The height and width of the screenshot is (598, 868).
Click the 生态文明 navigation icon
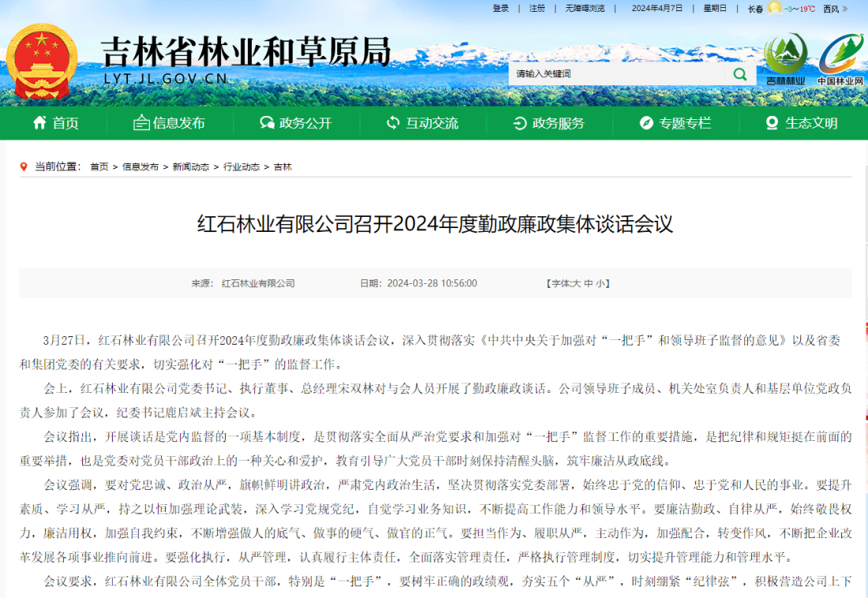[x=772, y=123]
